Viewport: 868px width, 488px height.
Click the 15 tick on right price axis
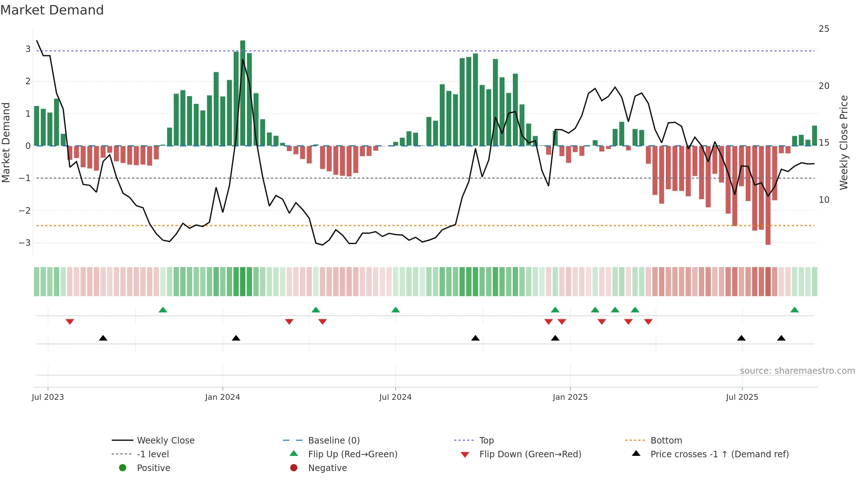click(x=824, y=143)
